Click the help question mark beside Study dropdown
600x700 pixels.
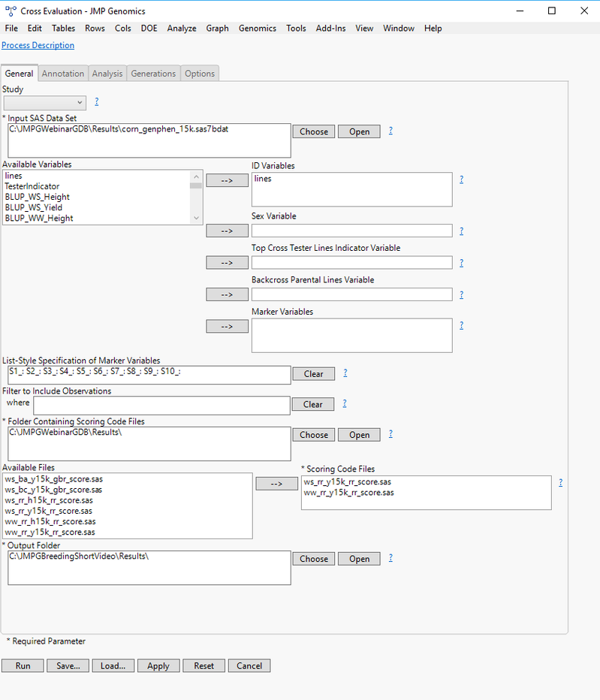(x=96, y=101)
